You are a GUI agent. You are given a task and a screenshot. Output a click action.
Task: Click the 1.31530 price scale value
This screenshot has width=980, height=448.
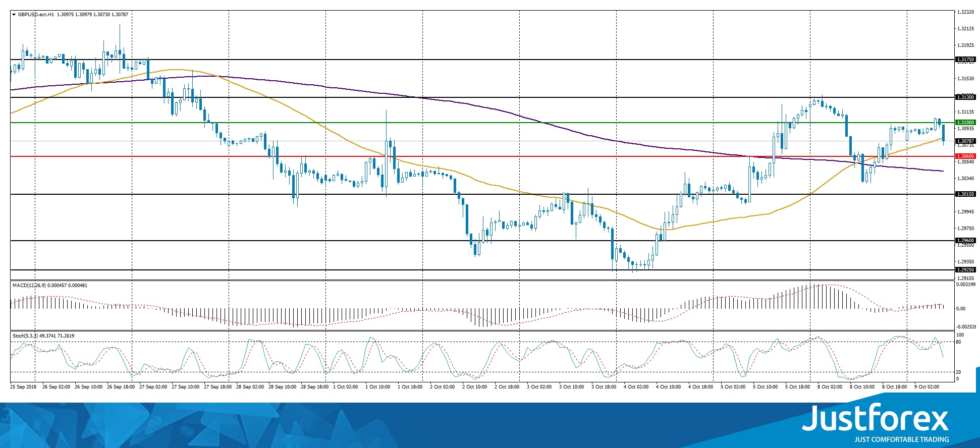point(965,79)
